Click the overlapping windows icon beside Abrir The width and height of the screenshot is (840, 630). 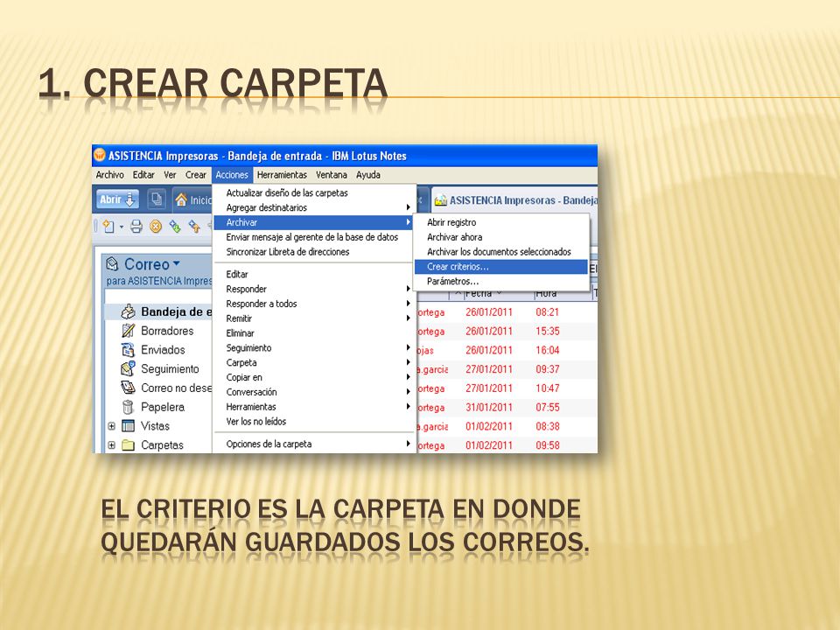click(157, 199)
